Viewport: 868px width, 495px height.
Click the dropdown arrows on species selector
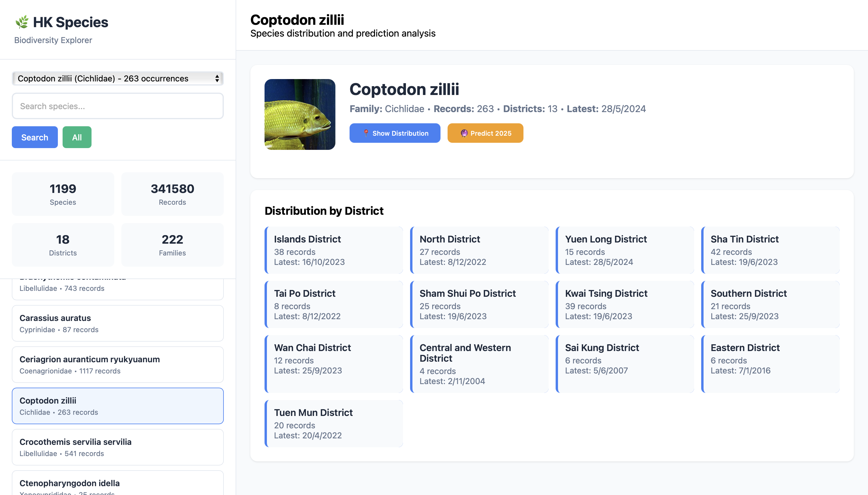217,78
